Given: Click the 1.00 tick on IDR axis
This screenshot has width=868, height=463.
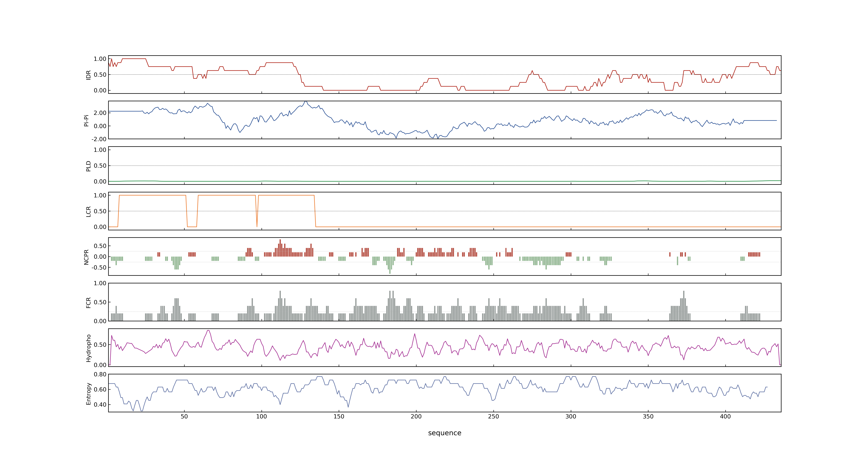Looking at the screenshot, I should pyautogui.click(x=100, y=59).
